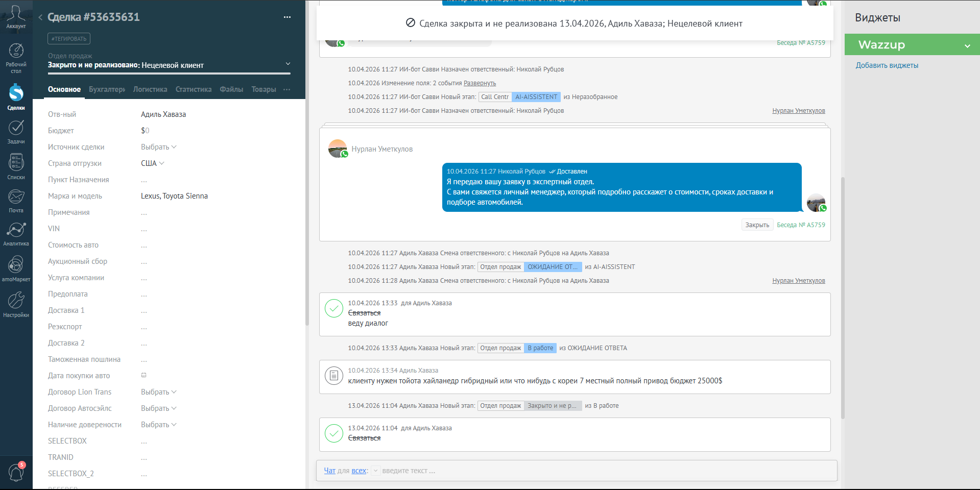Viewport: 980px width, 490px height.
Task: Open the Наличие доверености Выбрать dropdown
Action: point(158,425)
